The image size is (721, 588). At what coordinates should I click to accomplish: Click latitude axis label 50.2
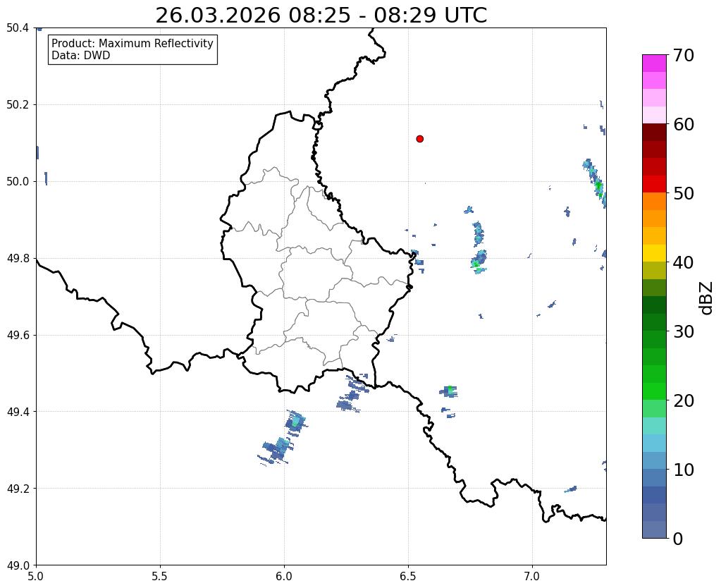tap(18, 105)
